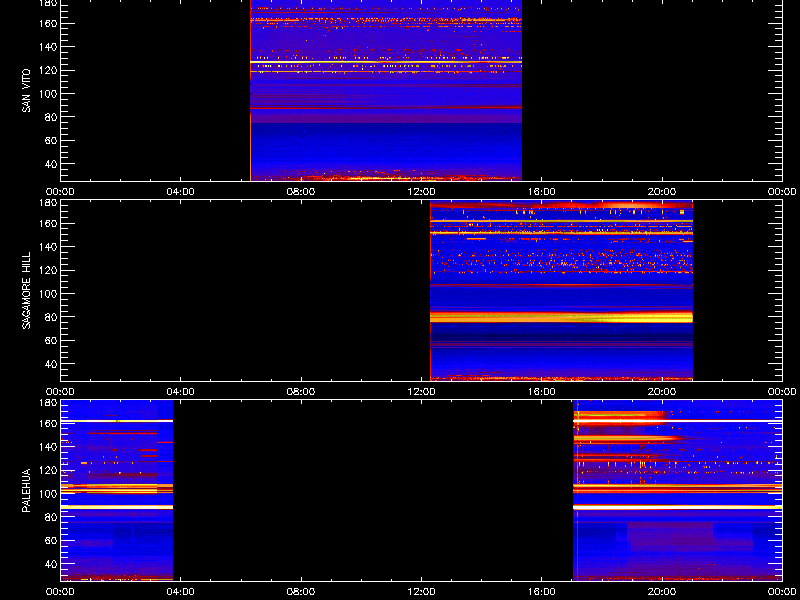Click 12:00 time label below SAGAMORE HILL panel
Viewport: 800px width, 600px height.
pos(421,392)
